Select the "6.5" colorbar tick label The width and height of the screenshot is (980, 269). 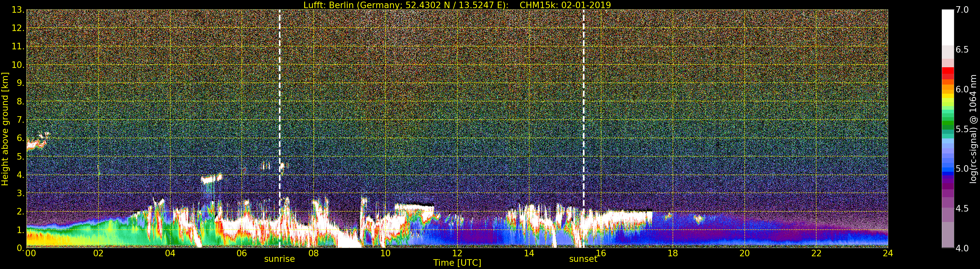coord(962,50)
